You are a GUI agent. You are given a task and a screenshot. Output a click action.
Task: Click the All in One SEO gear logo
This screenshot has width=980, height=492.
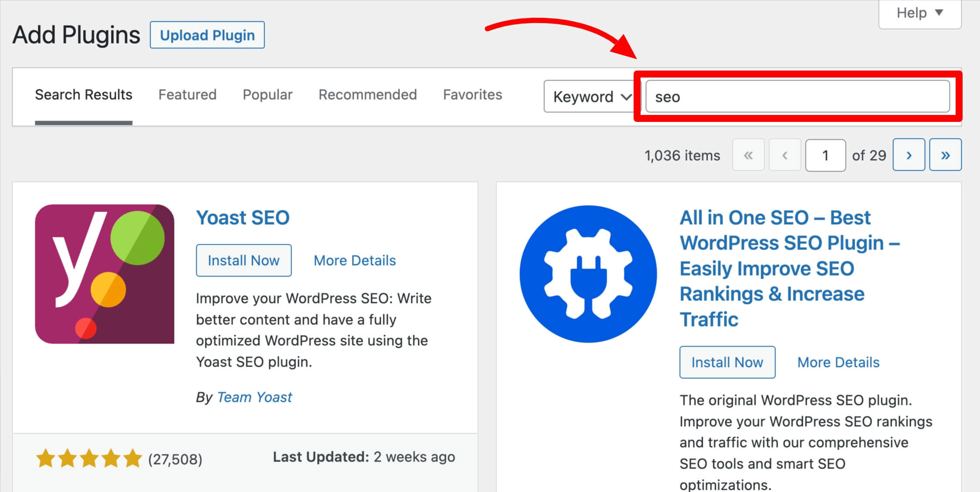pyautogui.click(x=588, y=274)
